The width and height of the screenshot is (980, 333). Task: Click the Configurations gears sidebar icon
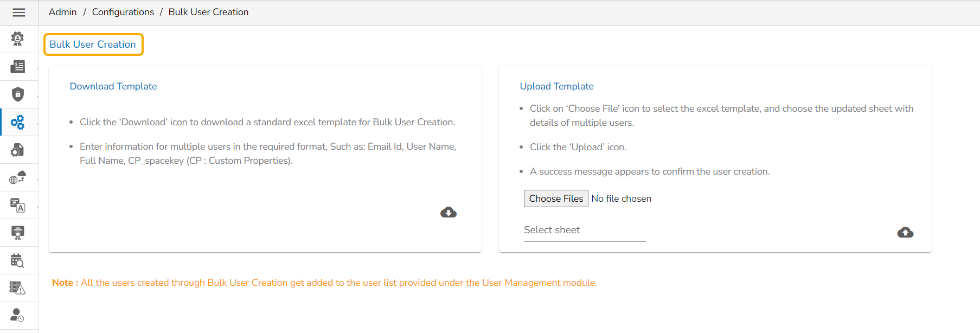tap(18, 122)
